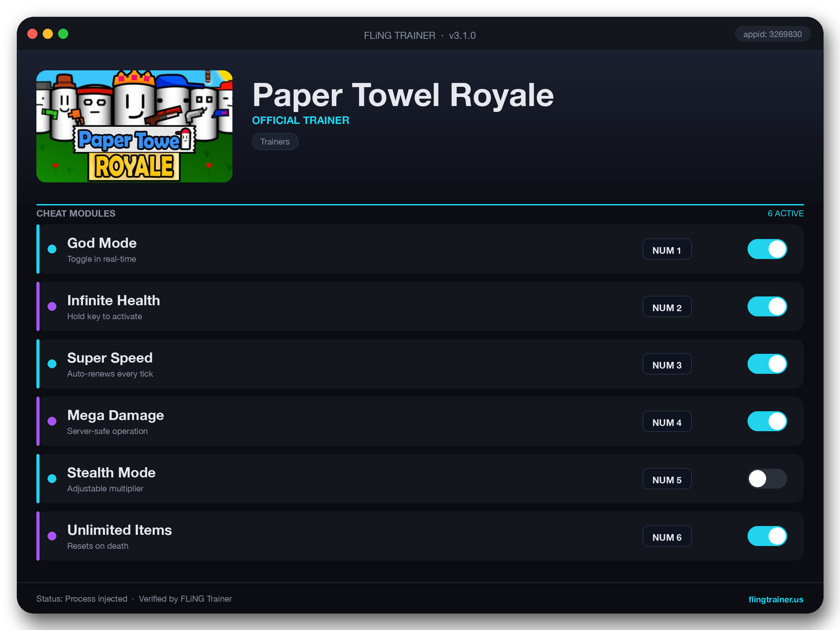The image size is (840, 630).
Task: Click the Super Speed title
Action: pyautogui.click(x=110, y=358)
